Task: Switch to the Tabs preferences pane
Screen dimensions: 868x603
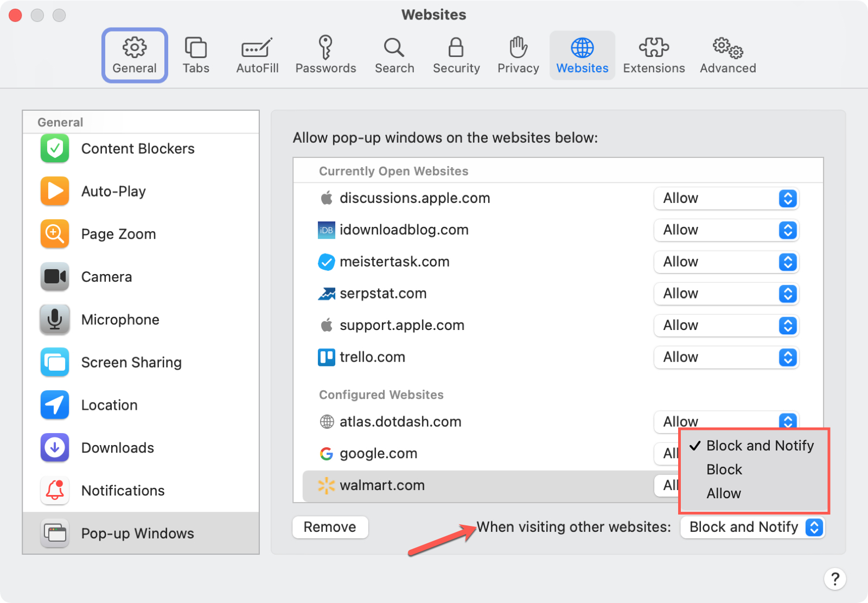Action: point(196,55)
